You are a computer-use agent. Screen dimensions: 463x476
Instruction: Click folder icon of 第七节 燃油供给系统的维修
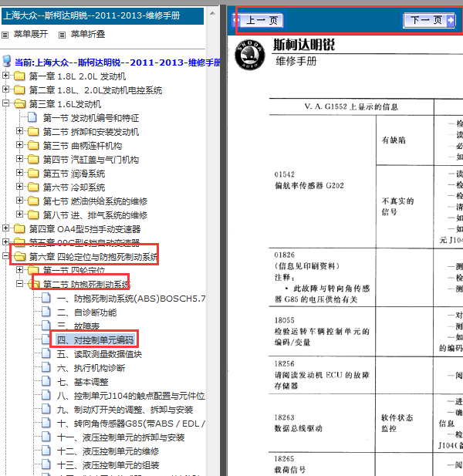tap(33, 201)
